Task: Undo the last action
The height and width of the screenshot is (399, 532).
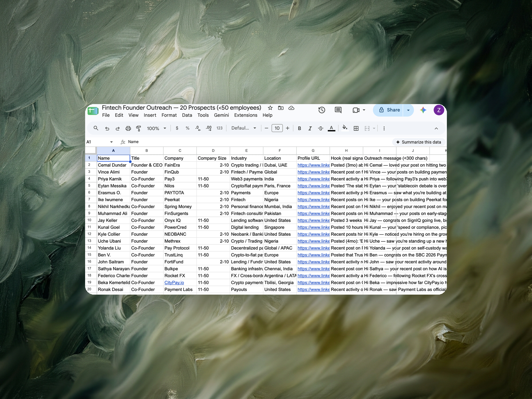Action: pyautogui.click(x=107, y=128)
